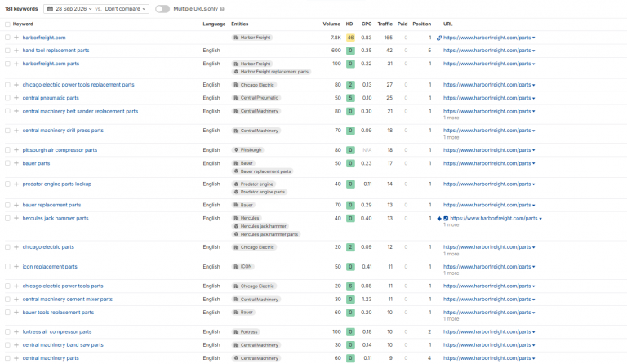Click green KD badge 5 for central pneumatic parts
Viewport: 627px width, 364px height.
pos(350,98)
